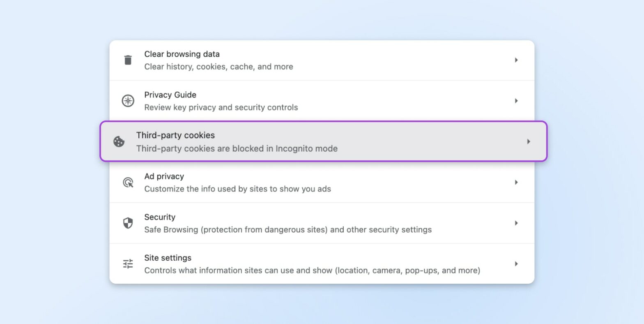Screen dimensions: 644x324
Task: Open Privacy Guide via its chevron
Action: coord(516,100)
